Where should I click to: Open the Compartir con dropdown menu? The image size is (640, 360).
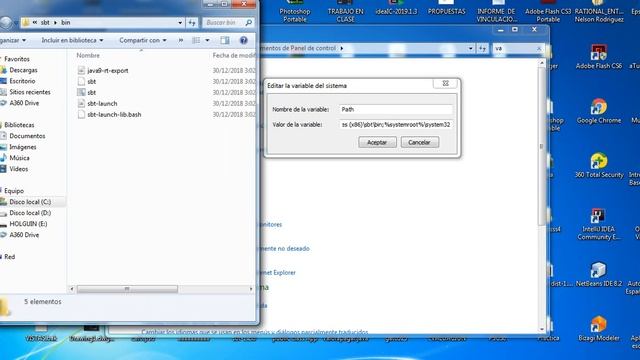click(143, 40)
